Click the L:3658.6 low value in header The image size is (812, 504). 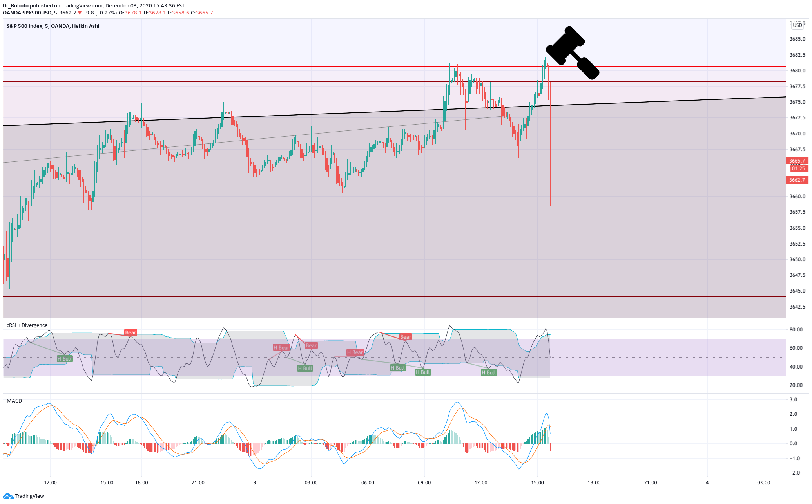coord(178,13)
